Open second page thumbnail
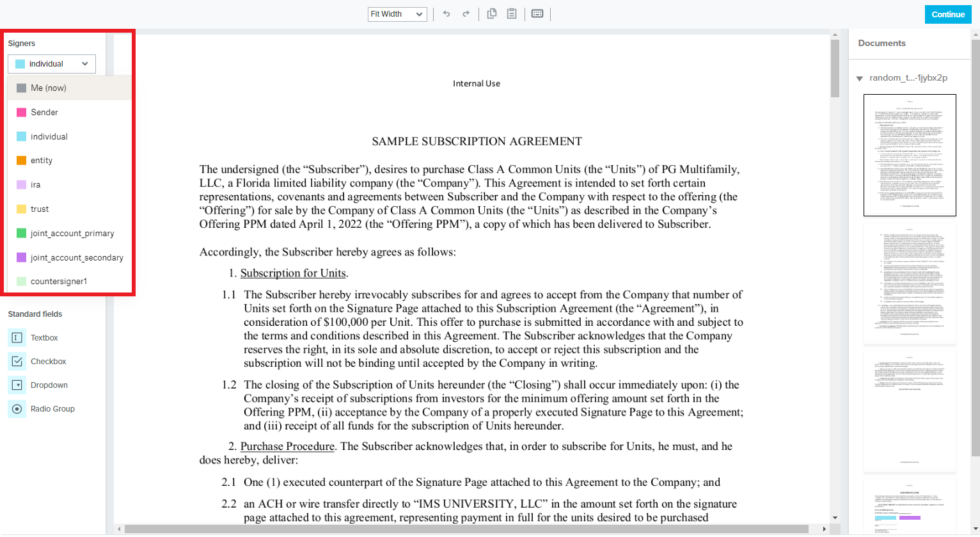This screenshot has height=537, width=980. point(910,284)
